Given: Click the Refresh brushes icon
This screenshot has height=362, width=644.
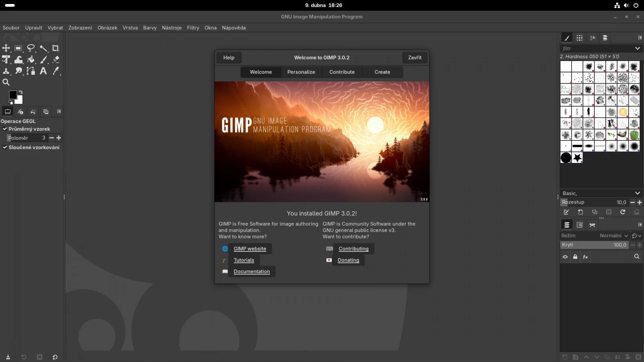Looking at the screenshot, I should [623, 212].
